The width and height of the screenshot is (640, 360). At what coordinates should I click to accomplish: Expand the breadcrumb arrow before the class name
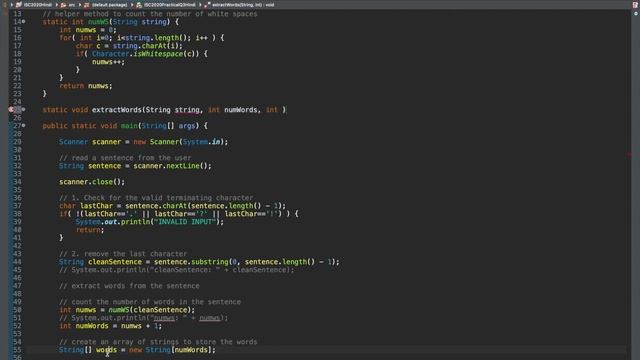[x=132, y=5]
